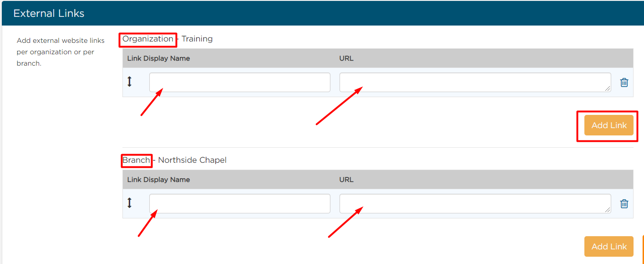Click the URL column header in Organization table

pos(346,58)
